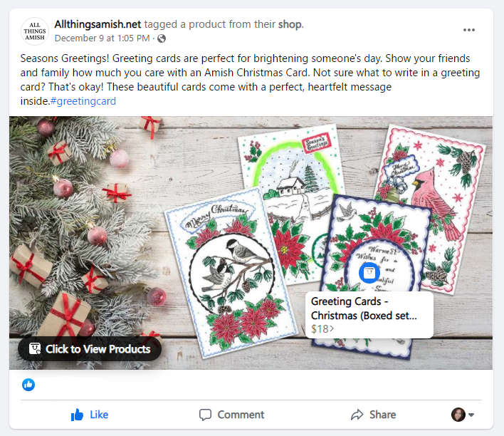This screenshot has width=504, height=436.
Task: Open the profile avatar identity switcher
Action: [458, 415]
